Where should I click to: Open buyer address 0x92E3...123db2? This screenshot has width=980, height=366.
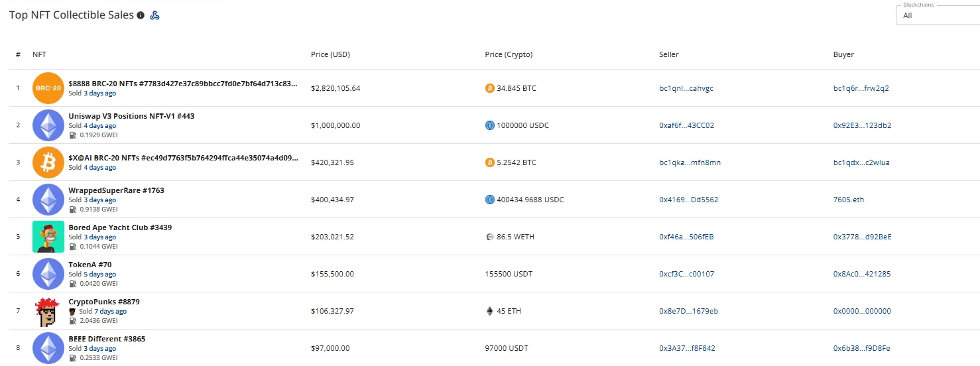(x=862, y=125)
